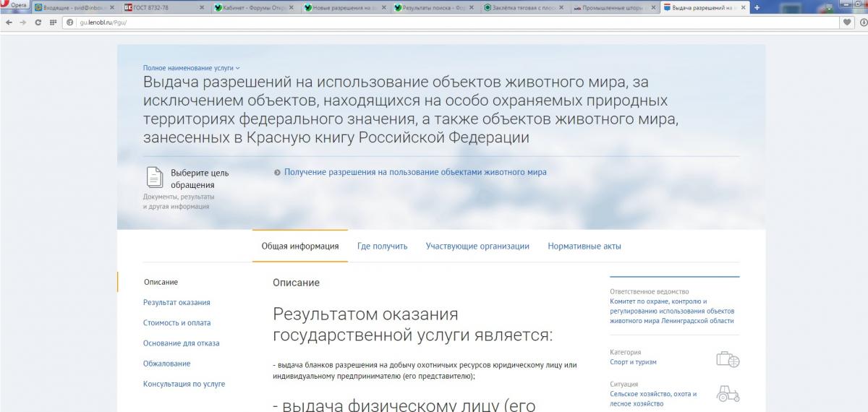Click the document icon beside Выберите цель обращения
This screenshot has width=868, height=412.
point(155,177)
